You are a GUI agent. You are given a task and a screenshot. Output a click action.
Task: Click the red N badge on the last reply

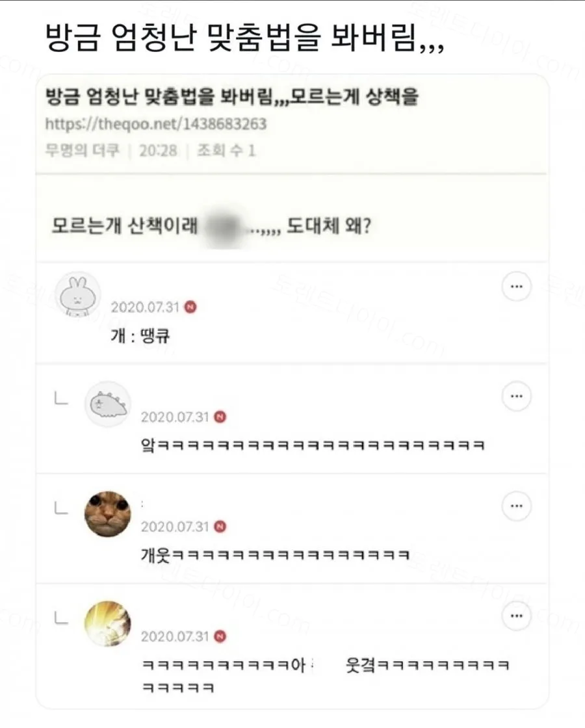click(220, 636)
